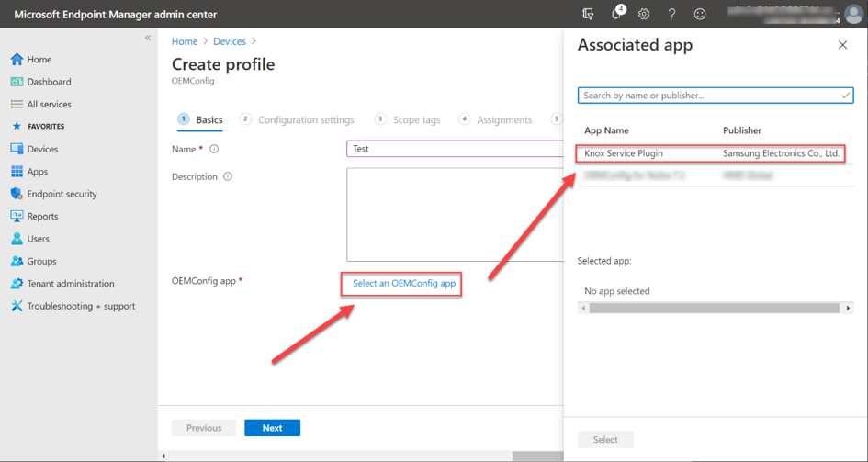Open feedback smiley icon
This screenshot has height=462, width=868.
point(700,15)
